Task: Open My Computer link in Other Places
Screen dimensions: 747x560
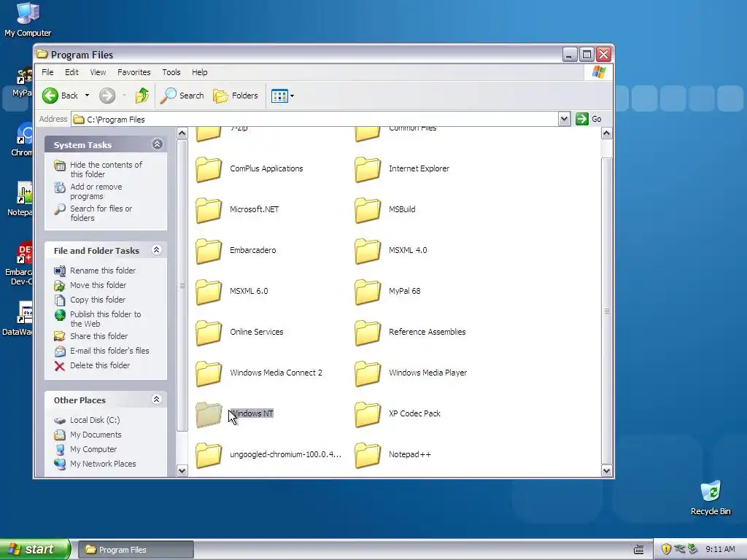Action: coord(93,449)
